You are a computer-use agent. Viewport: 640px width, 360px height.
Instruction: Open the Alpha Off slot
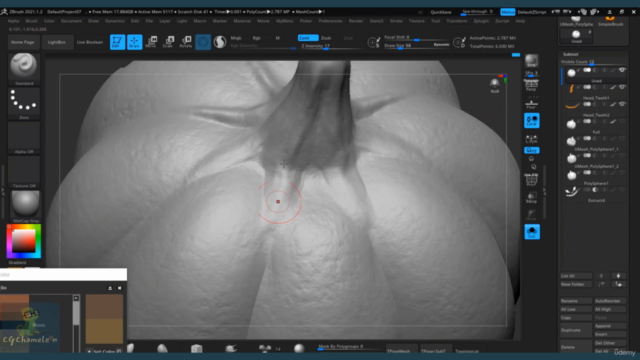click(24, 138)
